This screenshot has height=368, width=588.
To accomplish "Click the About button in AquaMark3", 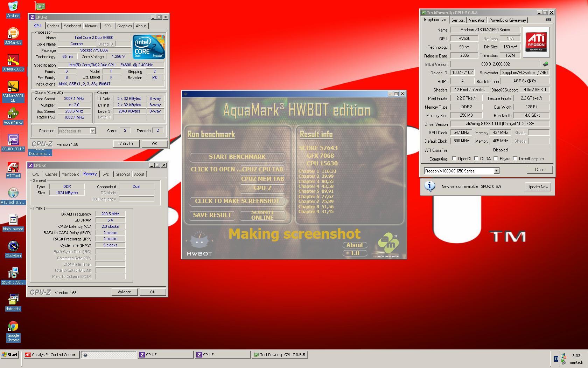I will pyautogui.click(x=355, y=245).
